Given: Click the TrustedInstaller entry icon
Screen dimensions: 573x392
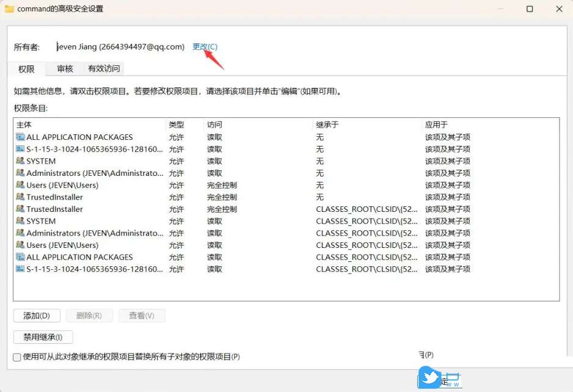Looking at the screenshot, I should pyautogui.click(x=20, y=197).
